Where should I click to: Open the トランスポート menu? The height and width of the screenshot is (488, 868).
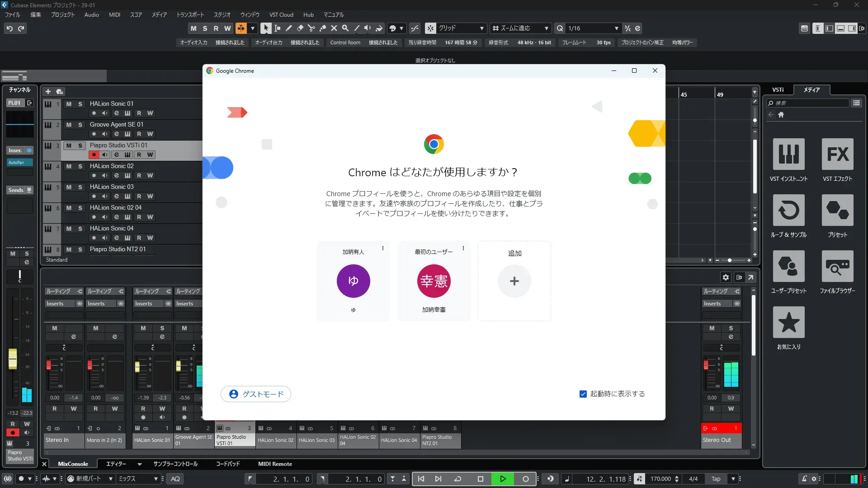(x=190, y=14)
